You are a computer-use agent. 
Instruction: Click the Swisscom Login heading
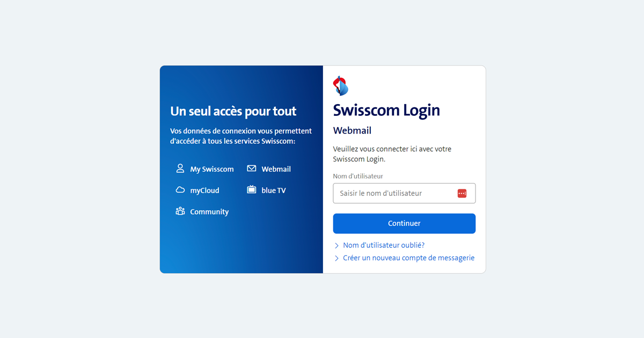tap(386, 110)
